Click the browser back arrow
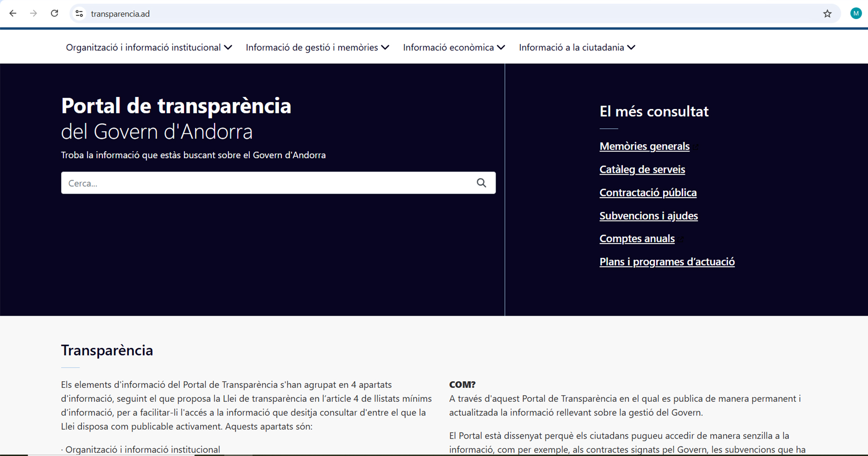The image size is (868, 456). click(x=13, y=13)
